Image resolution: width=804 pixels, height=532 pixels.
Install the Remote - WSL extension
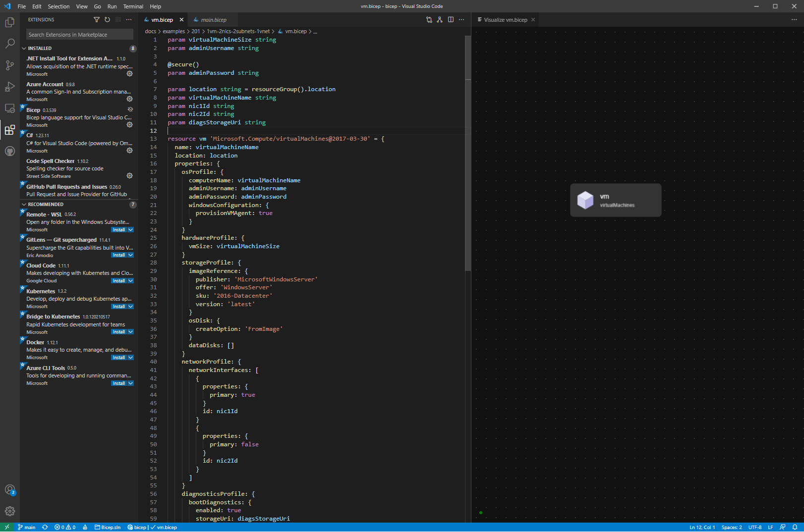(x=119, y=230)
